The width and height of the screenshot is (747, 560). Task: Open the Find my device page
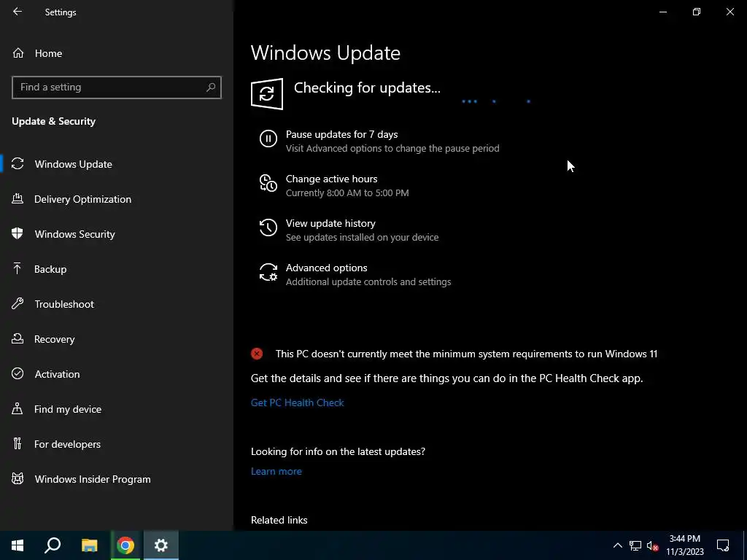(x=117, y=409)
